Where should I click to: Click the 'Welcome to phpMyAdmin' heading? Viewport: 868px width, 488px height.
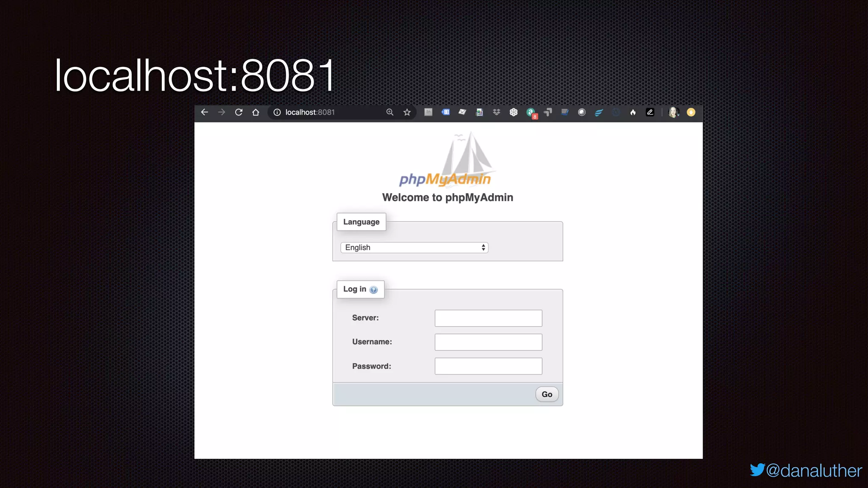(448, 197)
